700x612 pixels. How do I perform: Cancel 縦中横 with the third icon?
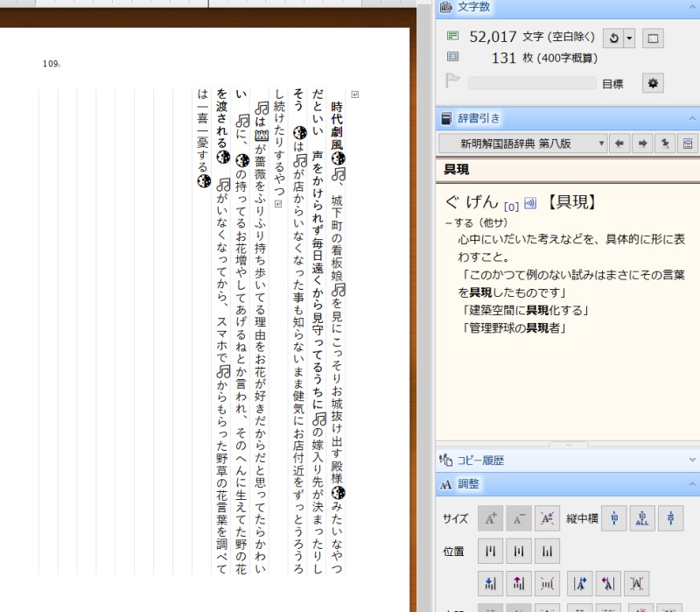[670, 518]
